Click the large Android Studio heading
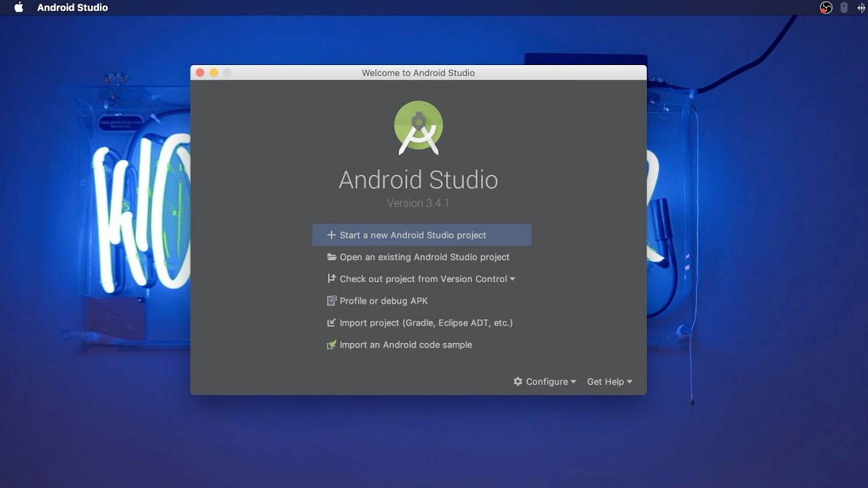 pyautogui.click(x=418, y=180)
